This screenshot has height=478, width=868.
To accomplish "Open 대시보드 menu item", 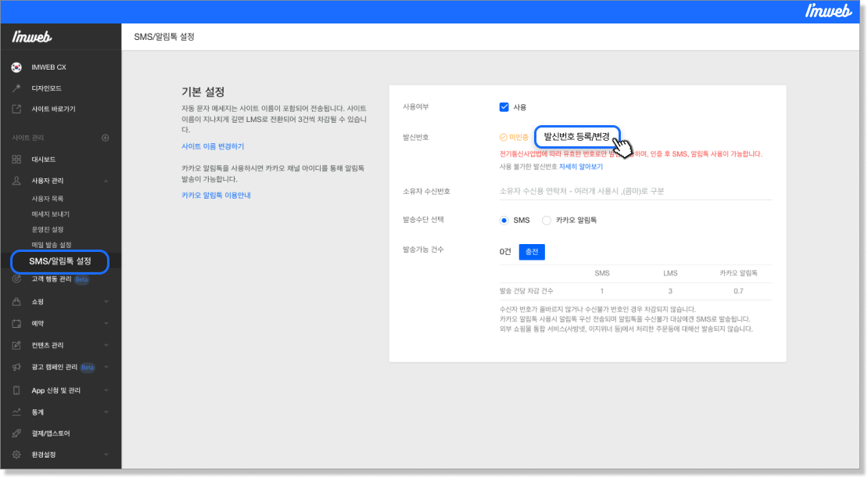I will tap(44, 160).
